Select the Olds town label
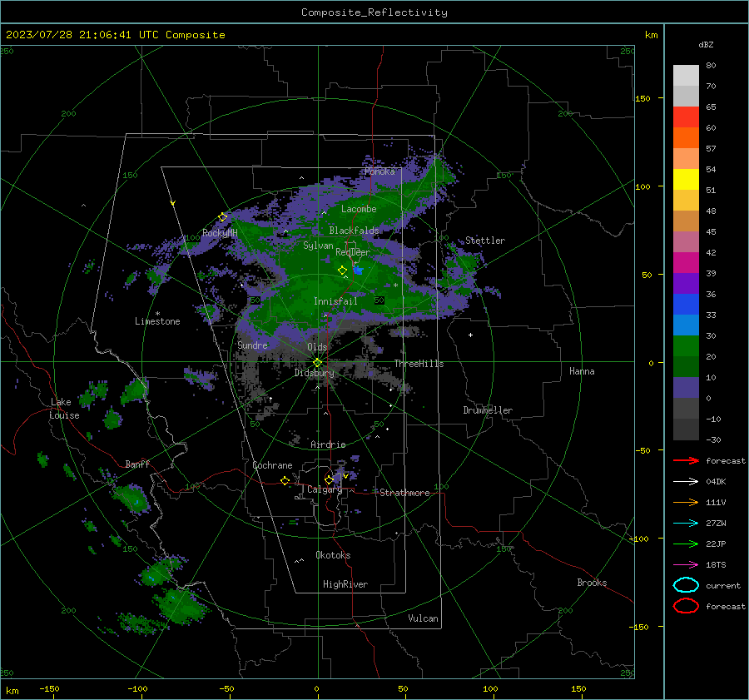Screen dimensions: 749x700 coord(317,347)
